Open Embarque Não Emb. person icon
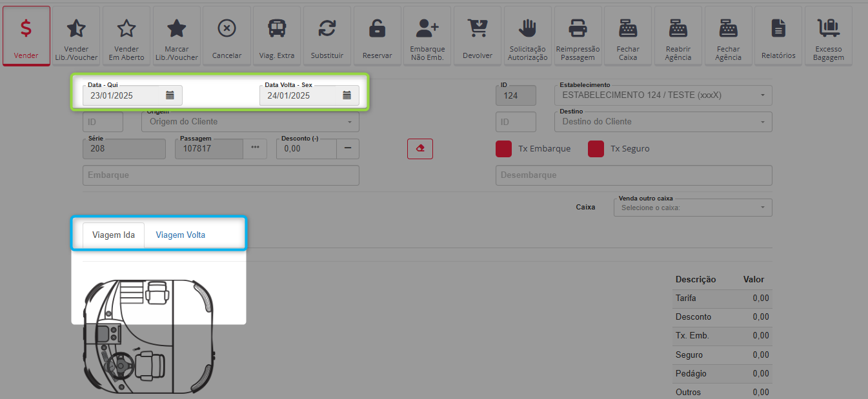Screen dimensions: 868x399 point(427,28)
